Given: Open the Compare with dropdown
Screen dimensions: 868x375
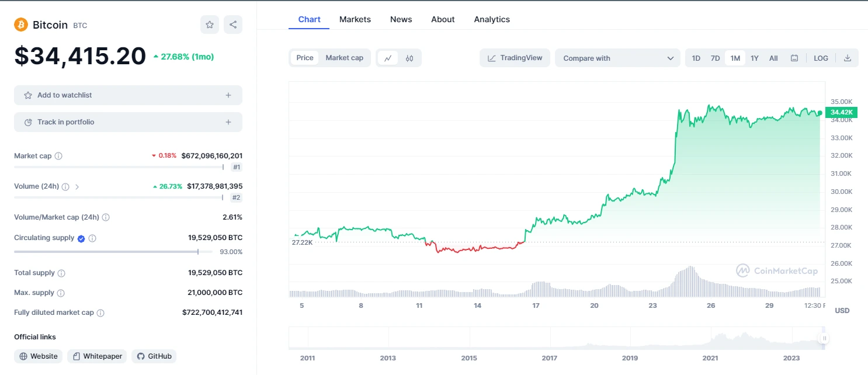Looking at the screenshot, I should (x=617, y=58).
